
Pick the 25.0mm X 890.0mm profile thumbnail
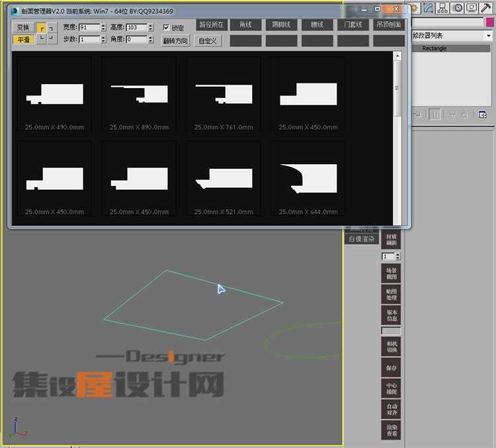139,94
